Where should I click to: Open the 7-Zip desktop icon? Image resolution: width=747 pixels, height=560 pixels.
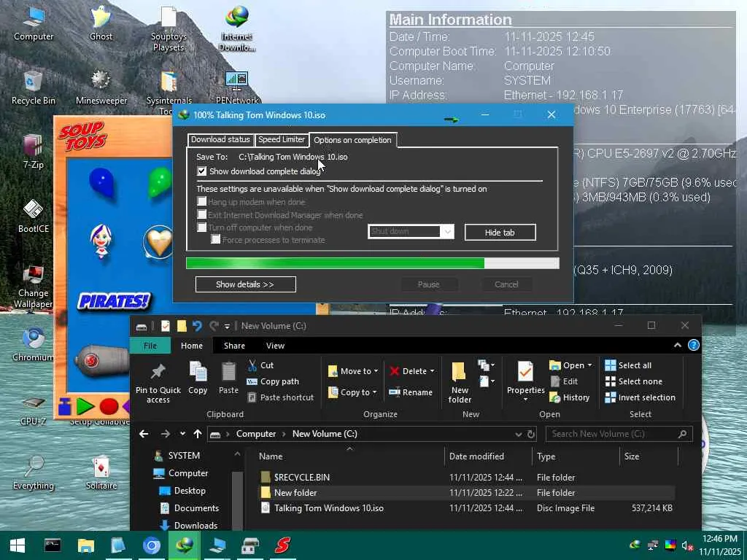point(33,152)
